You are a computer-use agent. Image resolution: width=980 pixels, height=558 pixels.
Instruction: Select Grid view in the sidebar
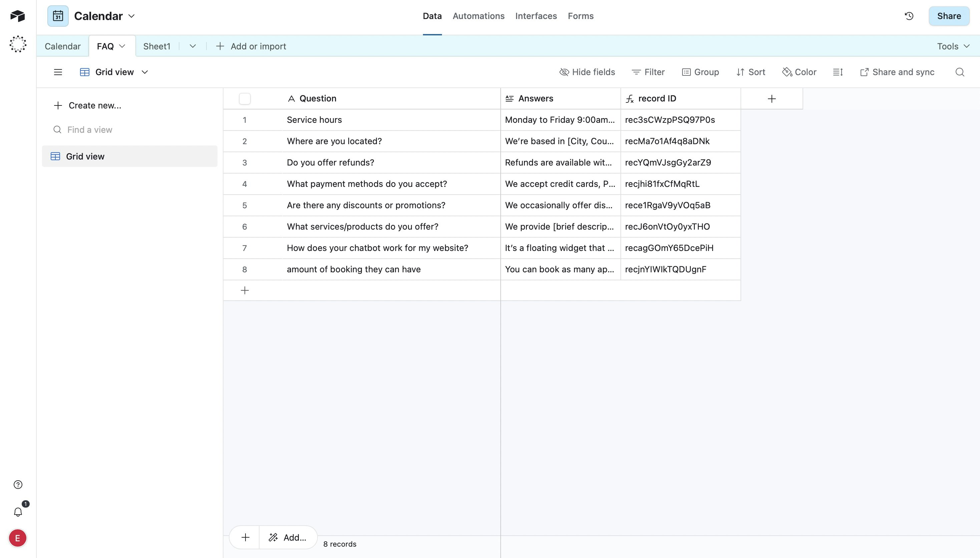pos(130,157)
